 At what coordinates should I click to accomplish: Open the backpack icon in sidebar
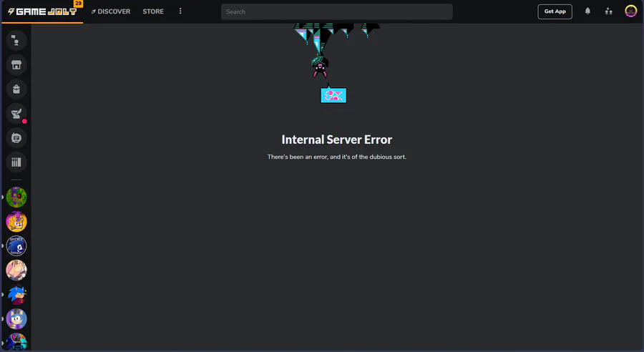[x=16, y=89]
